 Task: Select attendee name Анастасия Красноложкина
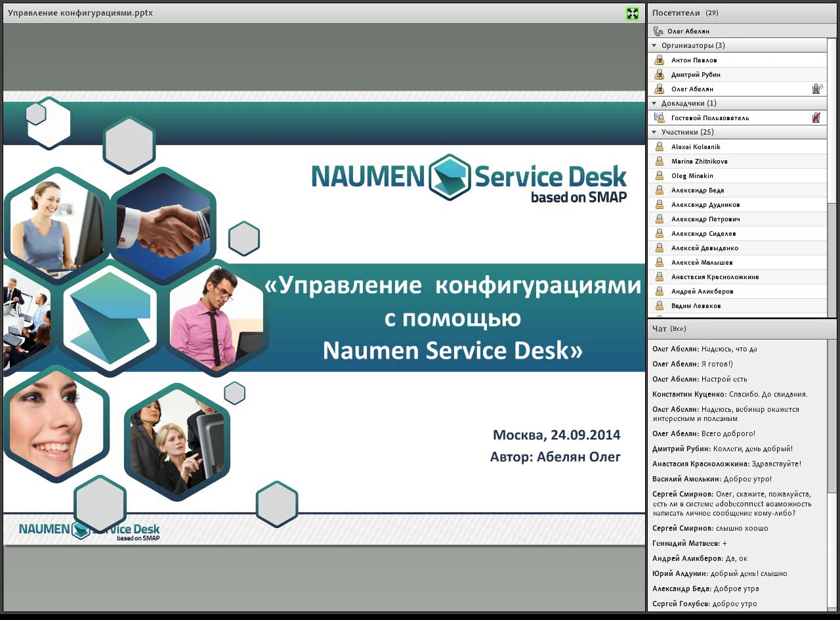715,277
